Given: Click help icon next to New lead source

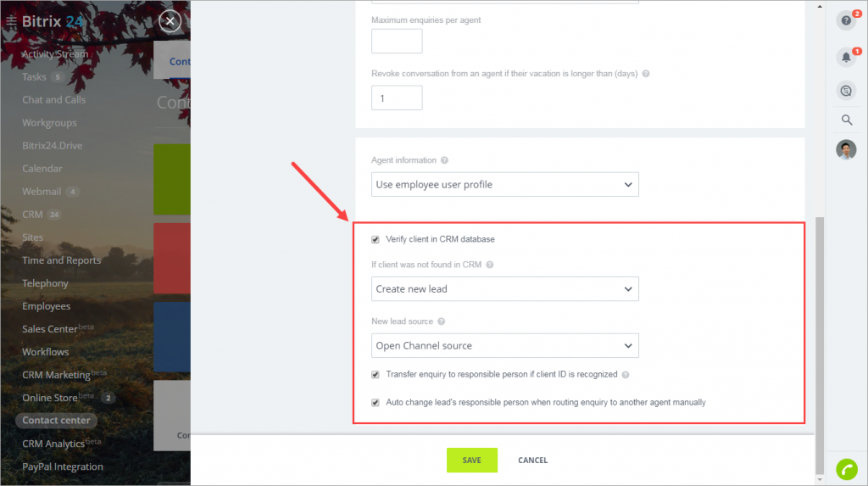Looking at the screenshot, I should coord(441,321).
